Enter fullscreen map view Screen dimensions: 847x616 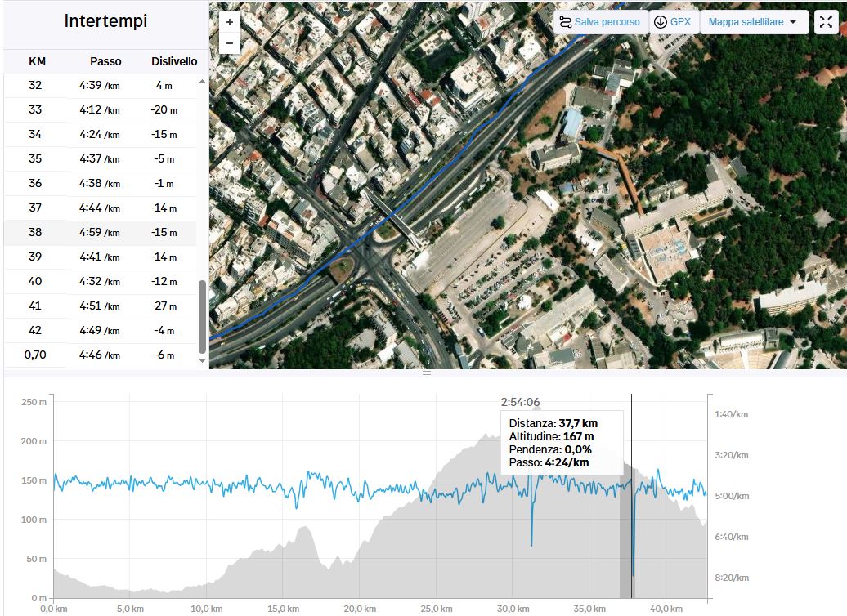[826, 22]
